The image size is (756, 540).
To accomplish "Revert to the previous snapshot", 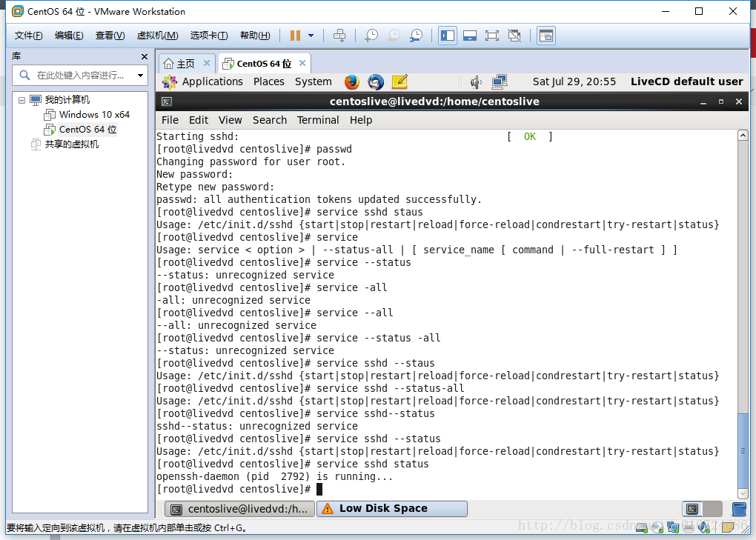I will (394, 36).
